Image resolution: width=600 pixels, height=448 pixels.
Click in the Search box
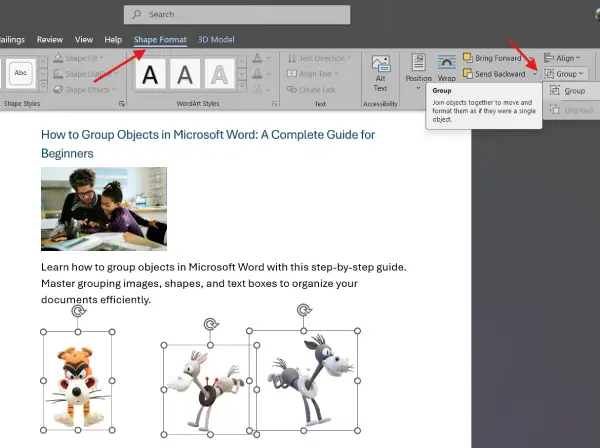[237, 15]
